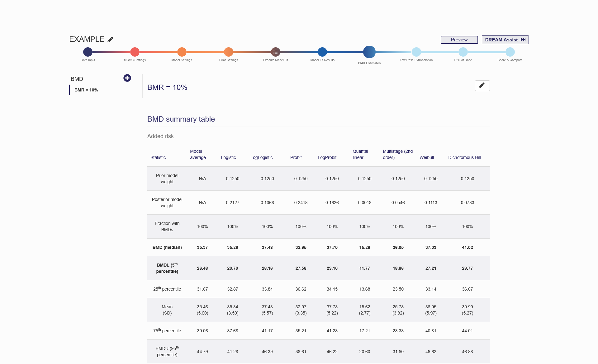This screenshot has height=364, width=598.
Task: Jump to Model Settings step circle
Action: 182,52
